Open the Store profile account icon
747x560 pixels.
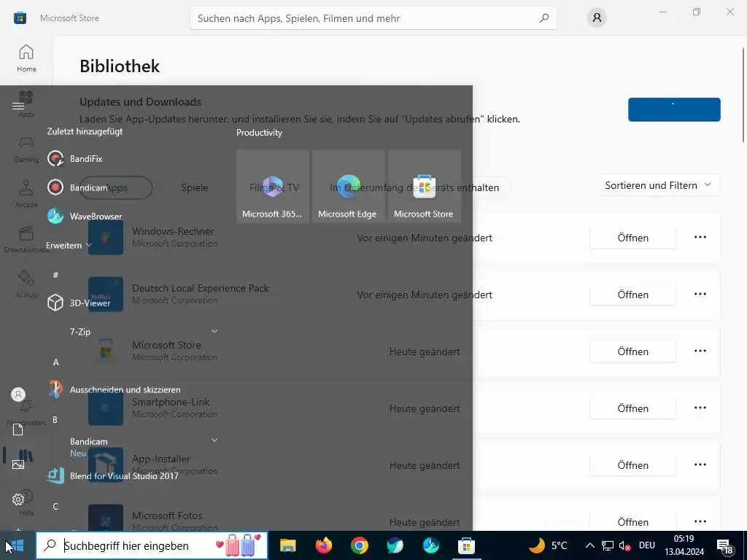597,18
